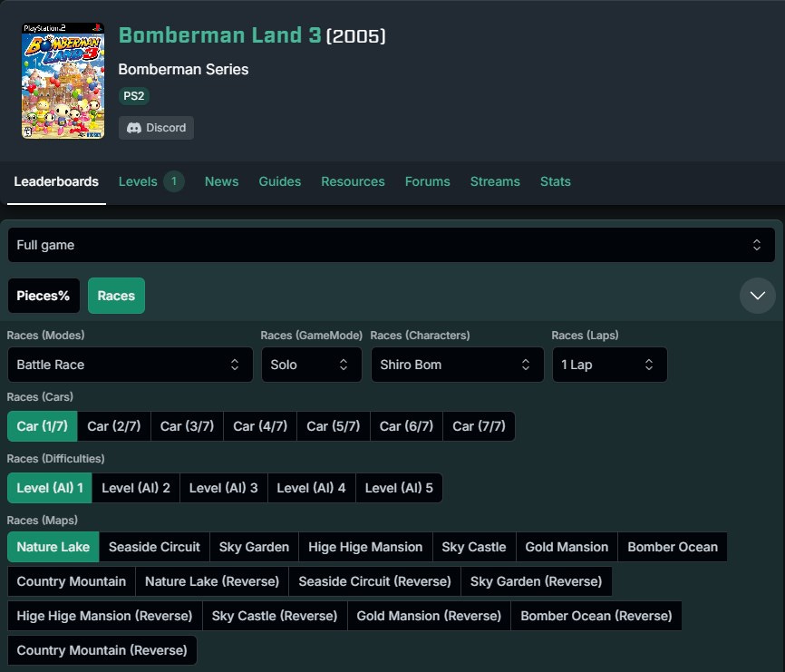
Task: Select the Nature Lake (Reverse) map
Action: tap(212, 581)
